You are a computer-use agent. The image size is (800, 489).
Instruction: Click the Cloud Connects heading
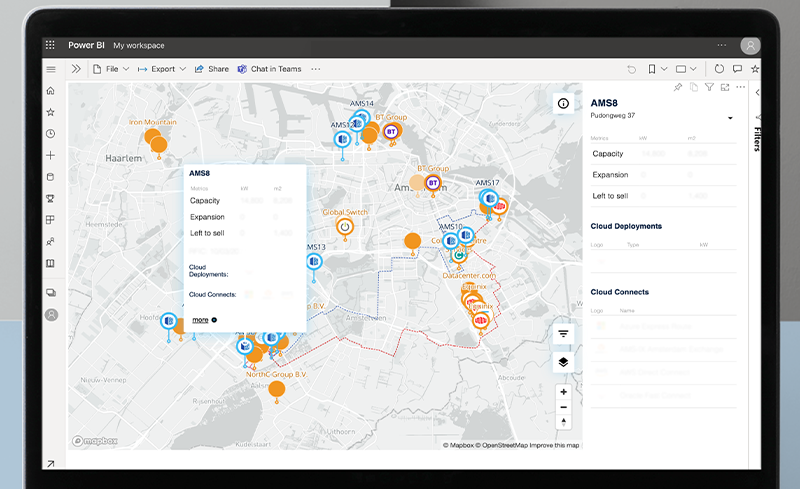[x=619, y=292]
